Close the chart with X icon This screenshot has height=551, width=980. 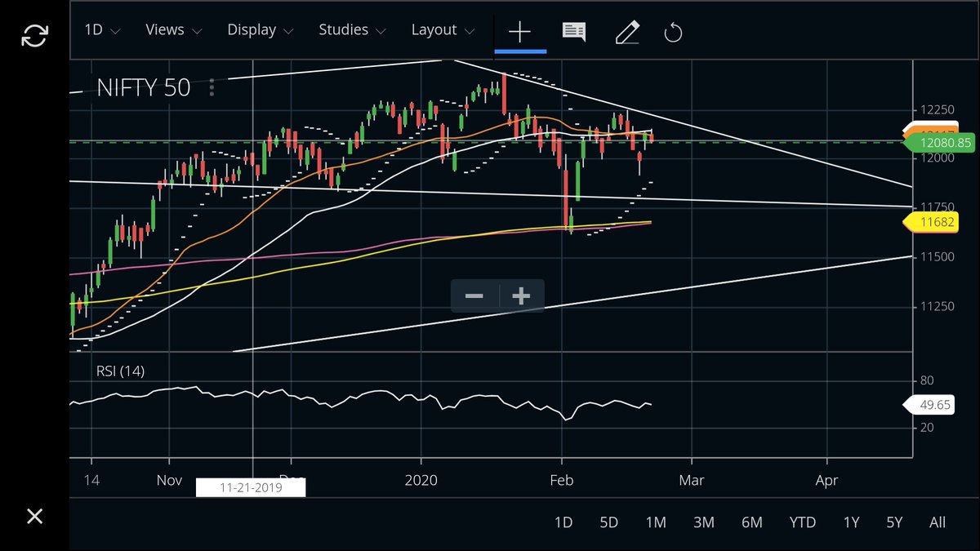pyautogui.click(x=34, y=516)
